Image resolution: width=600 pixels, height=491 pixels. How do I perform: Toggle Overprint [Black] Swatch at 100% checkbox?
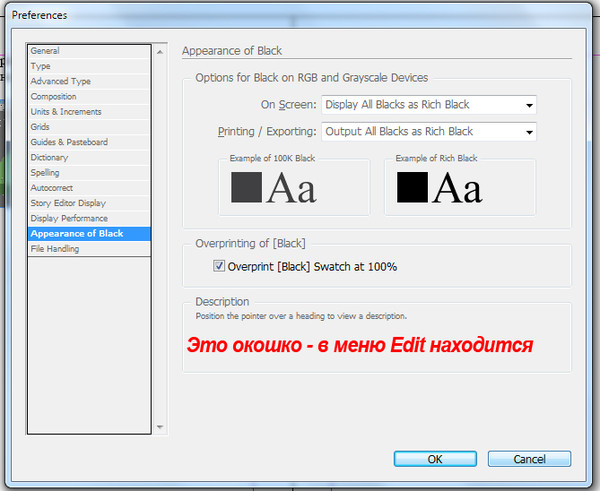[219, 266]
